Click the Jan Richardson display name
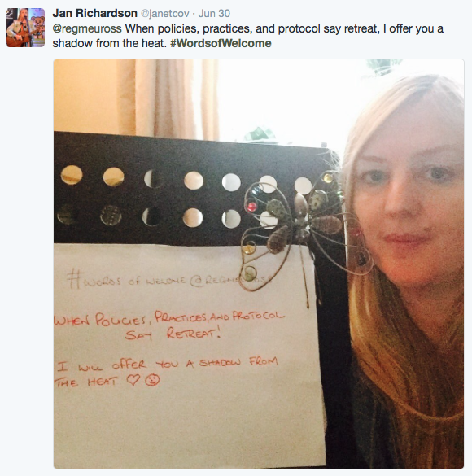This screenshot has height=476, width=472. [94, 13]
